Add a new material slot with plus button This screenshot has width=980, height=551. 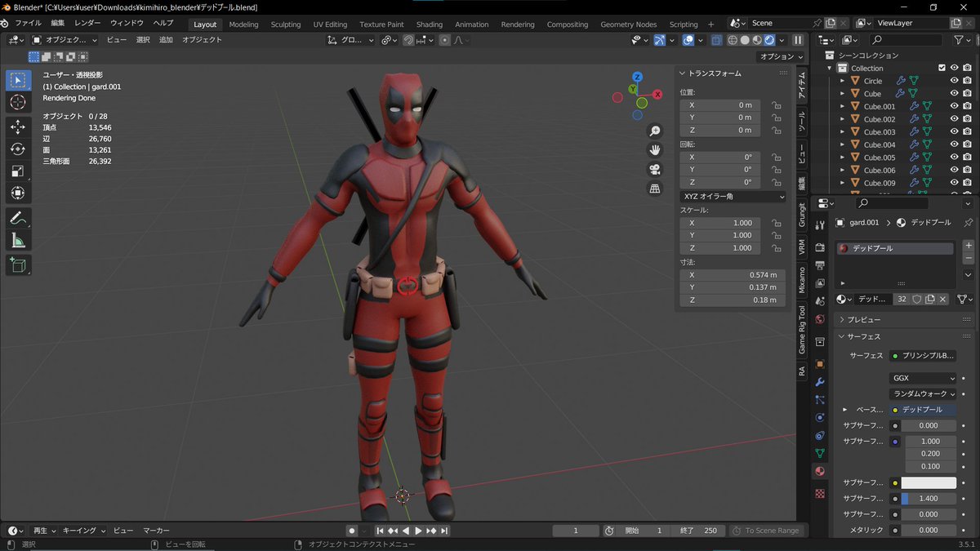[x=969, y=245]
